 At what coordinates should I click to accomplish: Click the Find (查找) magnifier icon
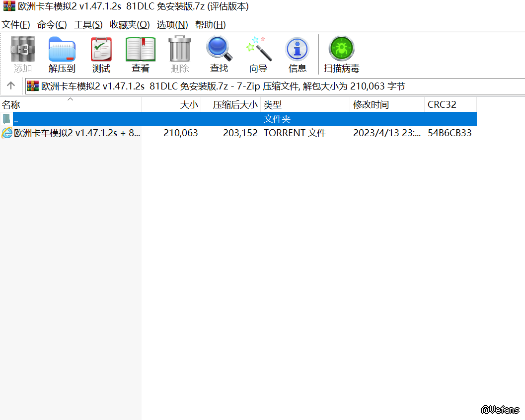point(219,50)
